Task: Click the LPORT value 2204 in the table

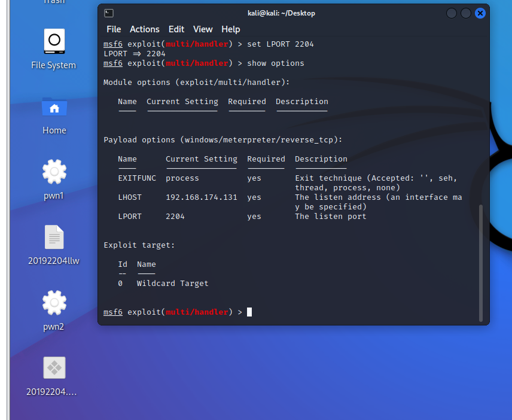Action: [x=175, y=217]
